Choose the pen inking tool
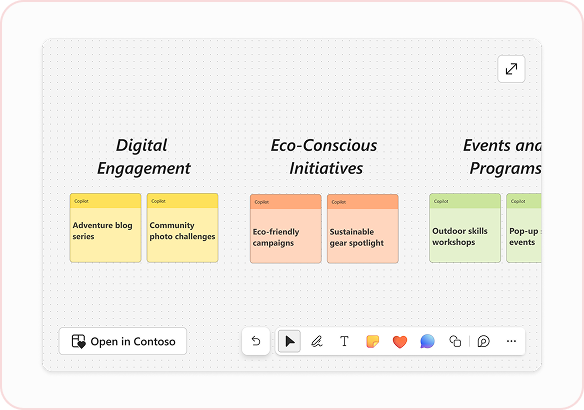The height and width of the screenshot is (410, 584). 317,341
